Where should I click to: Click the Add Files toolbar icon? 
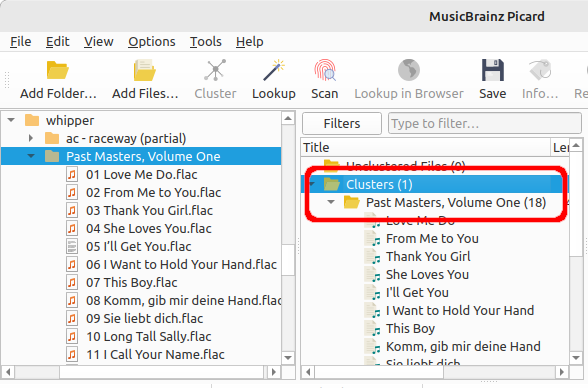pos(145,70)
